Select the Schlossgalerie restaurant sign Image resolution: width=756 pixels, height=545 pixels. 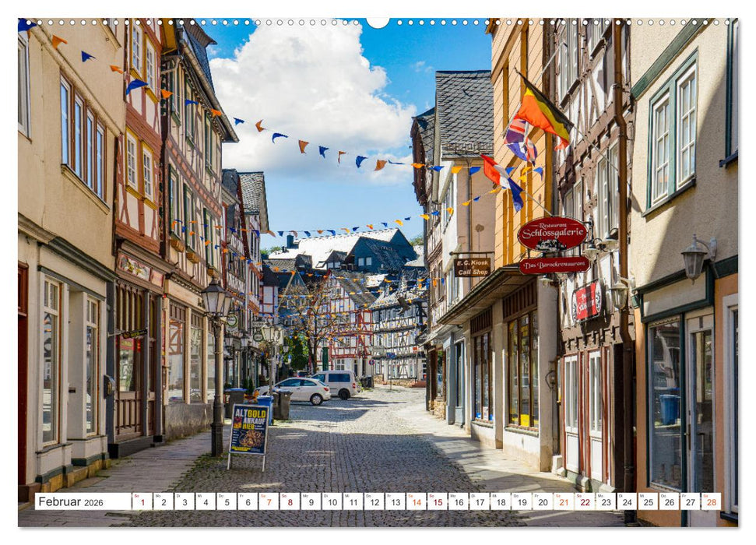click(552, 234)
